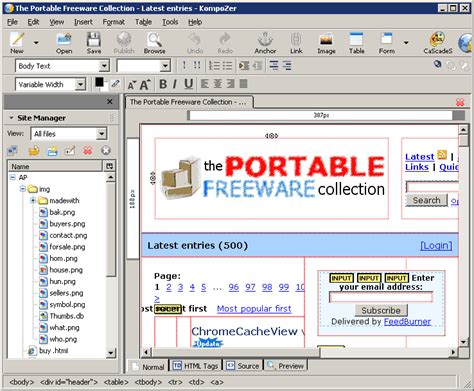Open the File menu

12,22
